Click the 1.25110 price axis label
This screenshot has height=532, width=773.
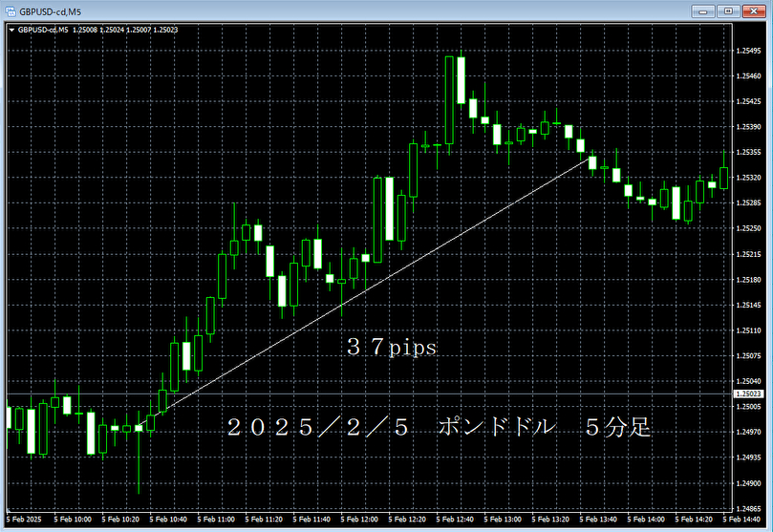[x=748, y=330]
